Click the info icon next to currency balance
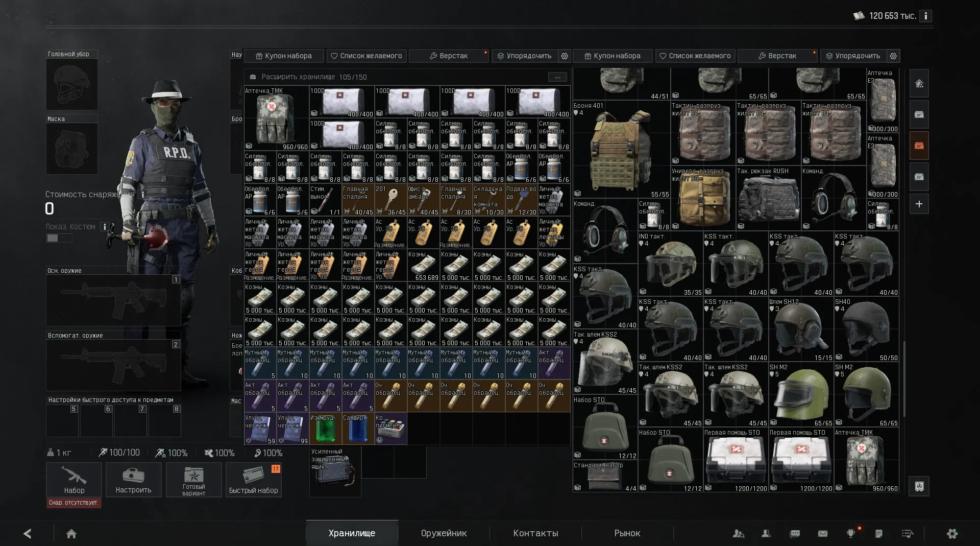 (x=925, y=16)
